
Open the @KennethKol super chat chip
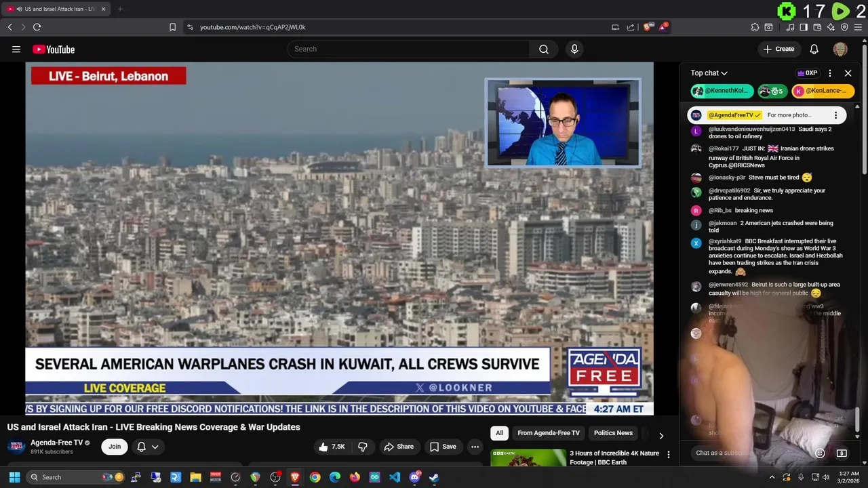[722, 91]
